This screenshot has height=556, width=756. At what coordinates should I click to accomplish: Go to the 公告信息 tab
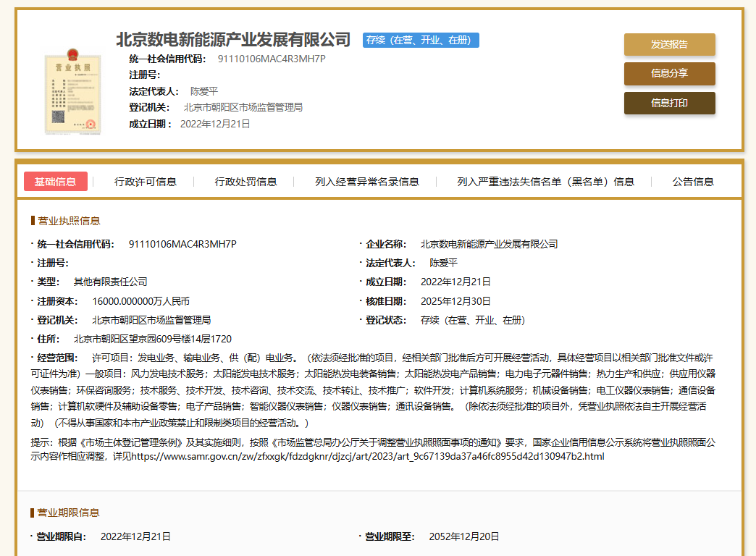693,182
